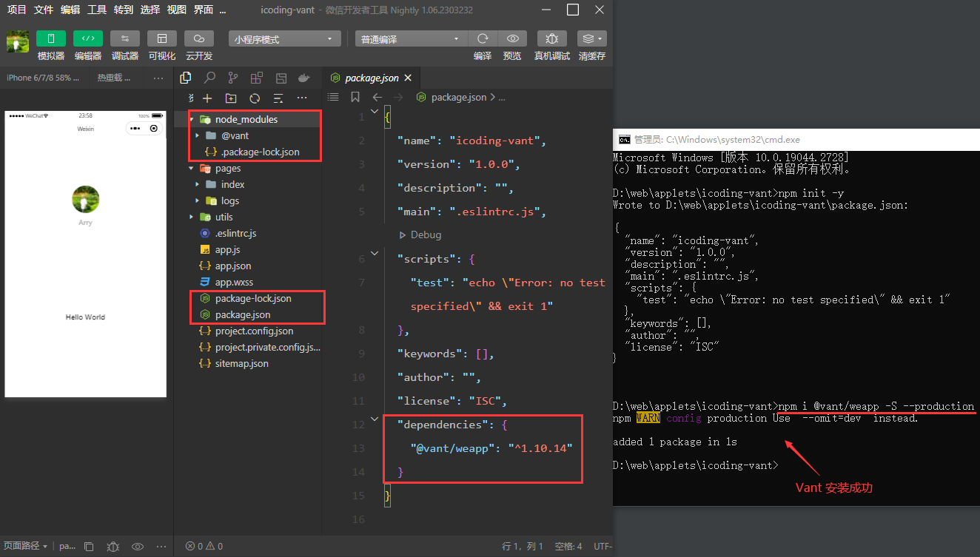Image resolution: width=980 pixels, height=557 pixels.
Task: Open the 界面 menu
Action: click(204, 10)
